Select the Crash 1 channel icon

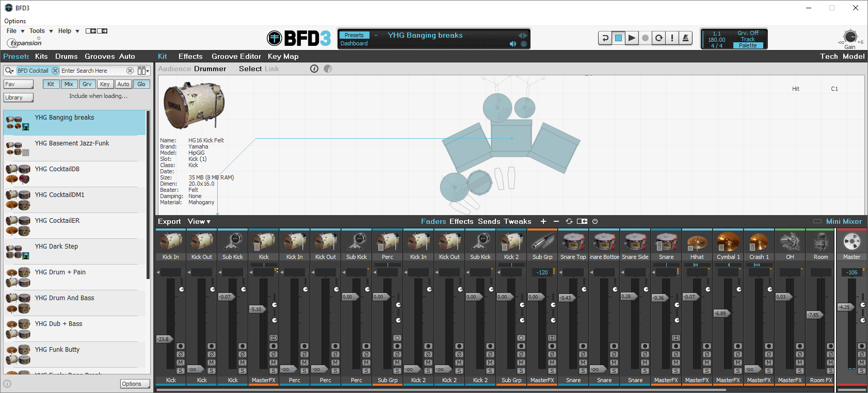pos(759,241)
